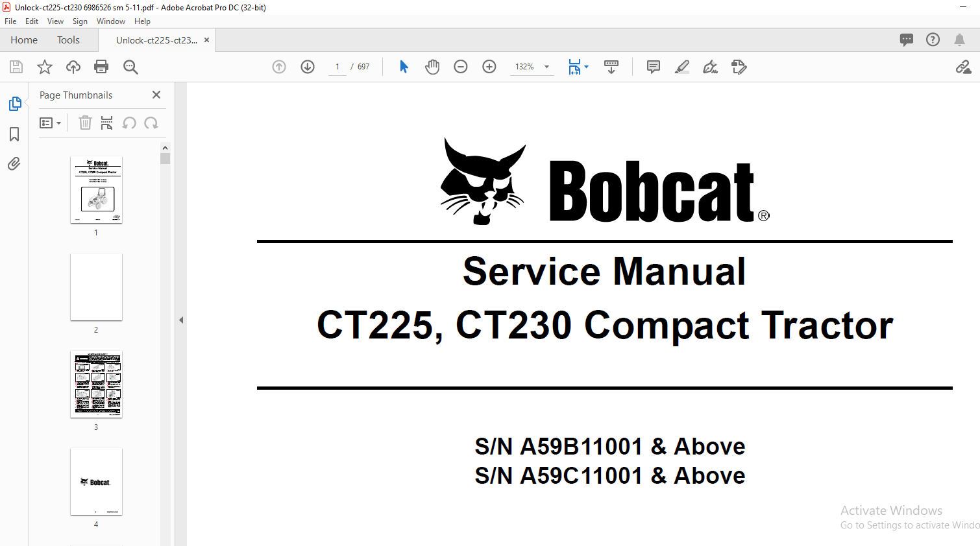Switch to the Tools tab
This screenshot has width=980, height=546.
(x=68, y=40)
